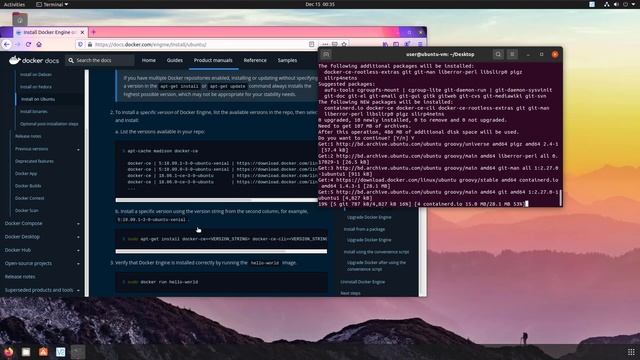Open a new Firefox tab

[93, 32]
